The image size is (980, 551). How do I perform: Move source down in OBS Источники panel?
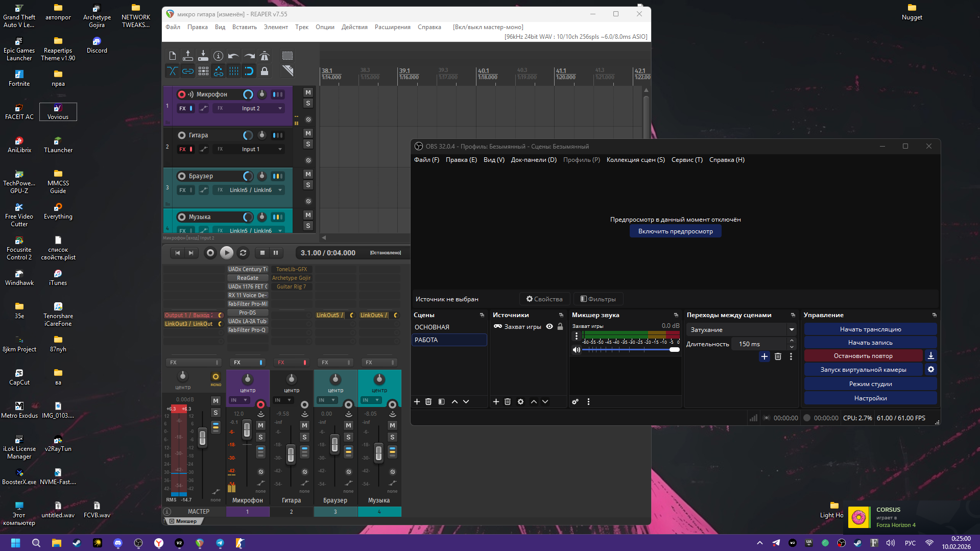[545, 402]
